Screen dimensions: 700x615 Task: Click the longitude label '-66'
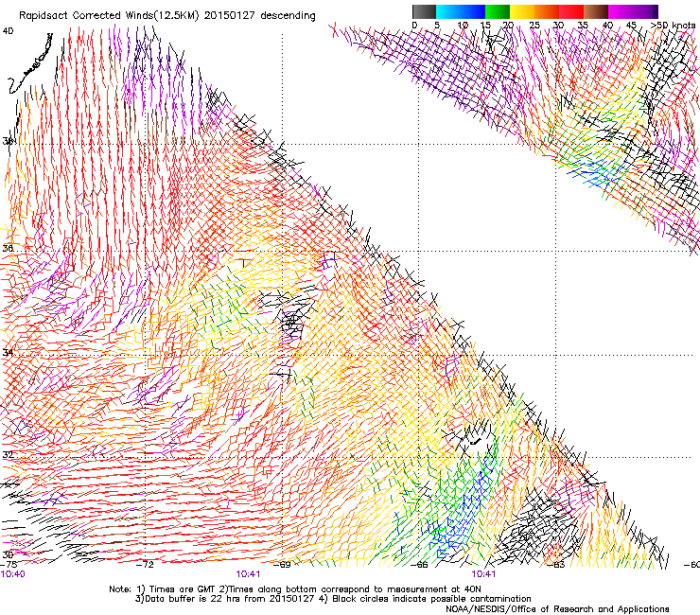419,565
